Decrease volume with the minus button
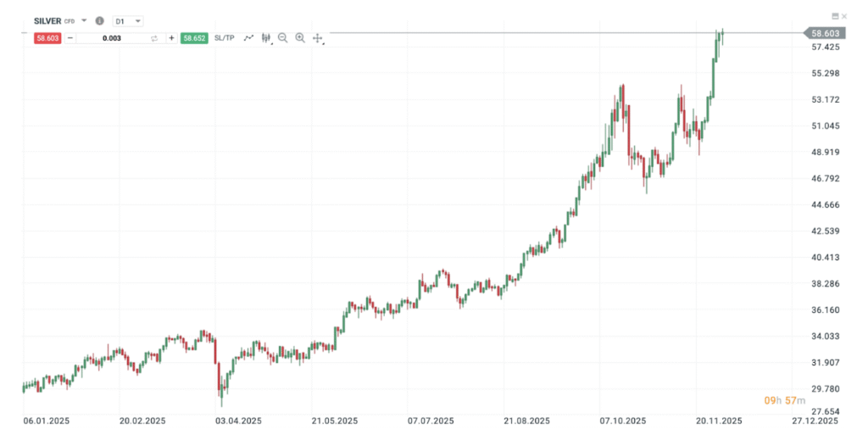 pos(70,38)
